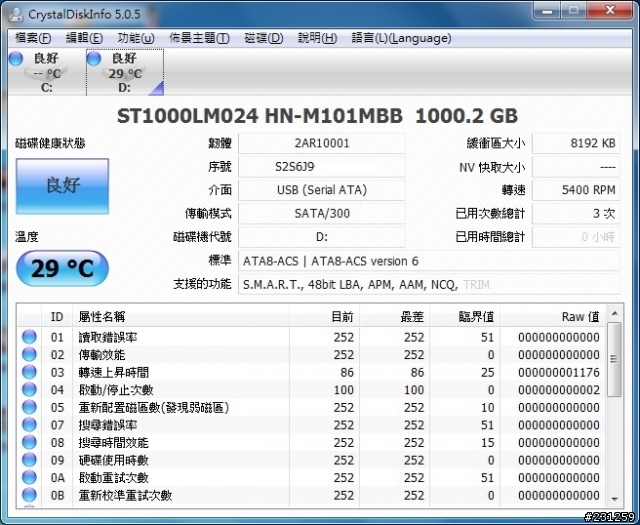Select the 讀取錯誤率 attribute row
This screenshot has height=525, width=640.
(311, 337)
